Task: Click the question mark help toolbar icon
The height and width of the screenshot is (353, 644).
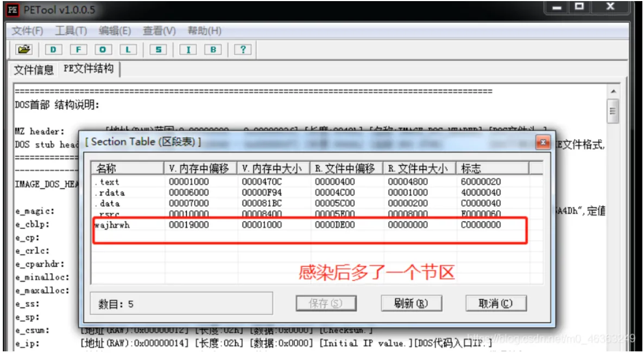Action: pyautogui.click(x=243, y=49)
